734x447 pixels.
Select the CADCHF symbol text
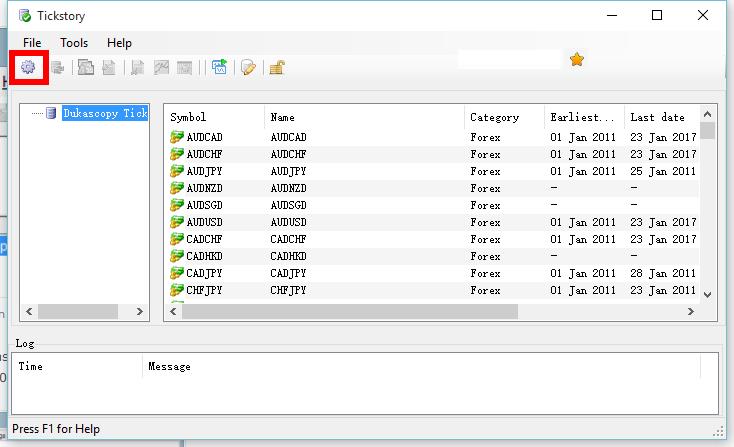204,239
